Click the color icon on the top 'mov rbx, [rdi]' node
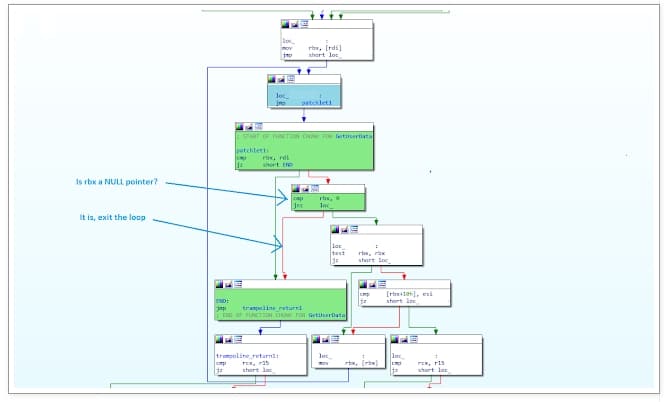The height and width of the screenshot is (402, 670). (x=285, y=23)
